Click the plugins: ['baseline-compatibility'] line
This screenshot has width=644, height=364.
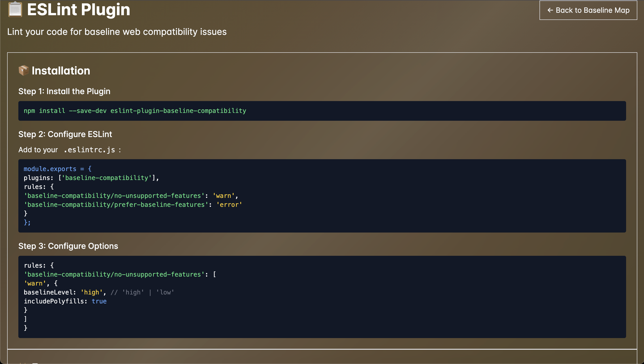(x=91, y=178)
